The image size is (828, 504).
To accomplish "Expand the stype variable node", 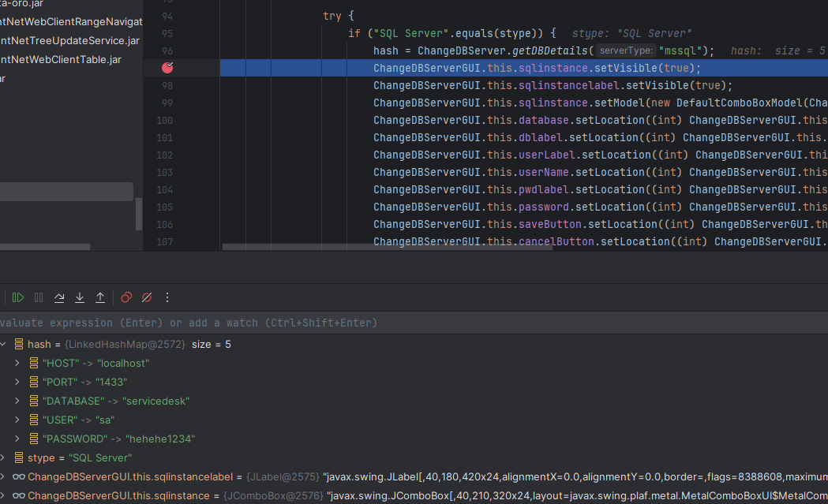I will 3,458.
